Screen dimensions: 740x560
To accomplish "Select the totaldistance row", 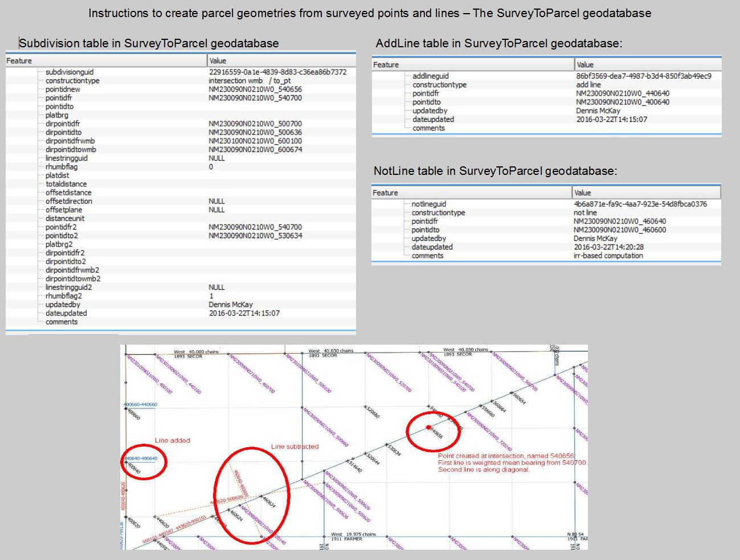I will click(x=181, y=184).
